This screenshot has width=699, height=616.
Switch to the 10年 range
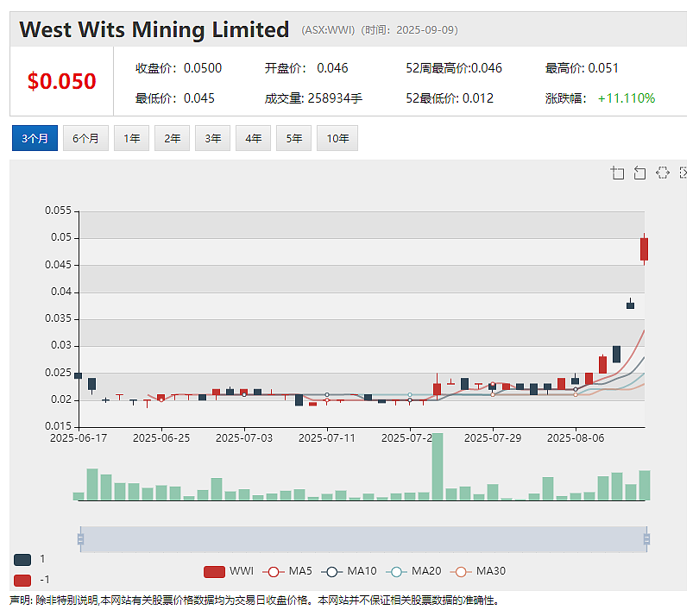pos(337,138)
